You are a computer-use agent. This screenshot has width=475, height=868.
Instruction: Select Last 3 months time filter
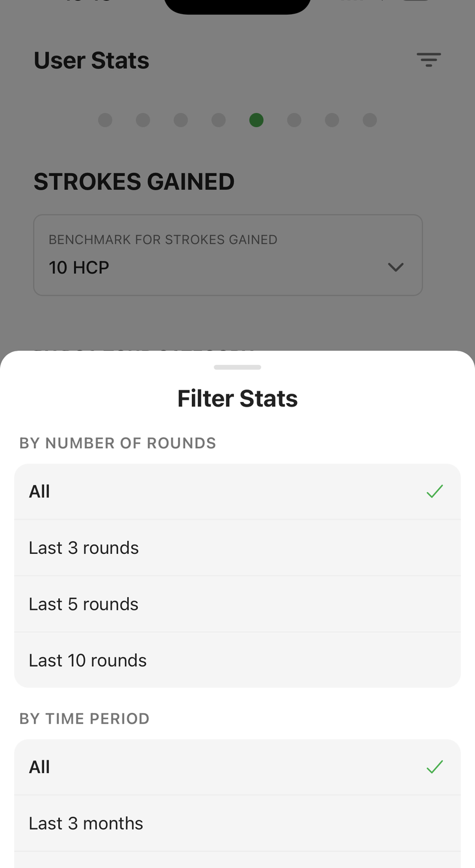237,823
